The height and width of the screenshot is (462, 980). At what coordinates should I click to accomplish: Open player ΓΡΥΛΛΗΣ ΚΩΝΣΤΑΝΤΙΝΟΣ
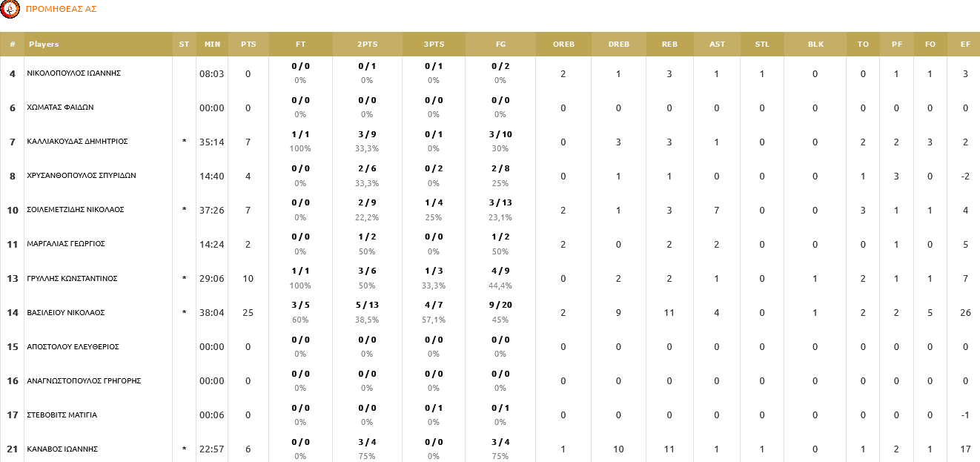point(72,279)
